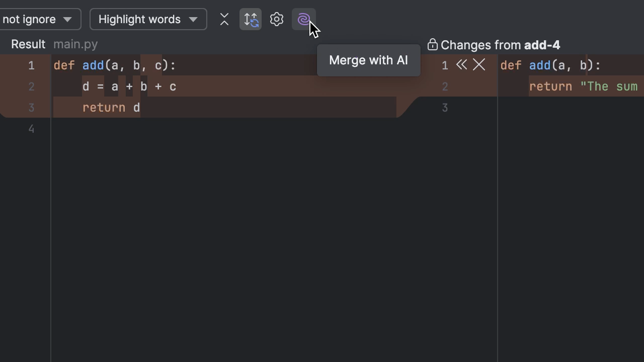Click the Merge with AI spiral icon
The width and height of the screenshot is (644, 362).
303,20
